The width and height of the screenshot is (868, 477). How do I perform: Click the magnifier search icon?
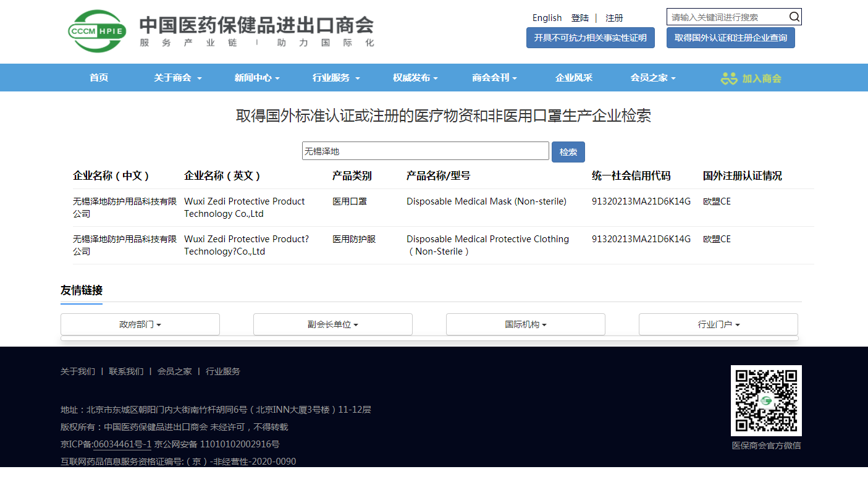point(794,17)
